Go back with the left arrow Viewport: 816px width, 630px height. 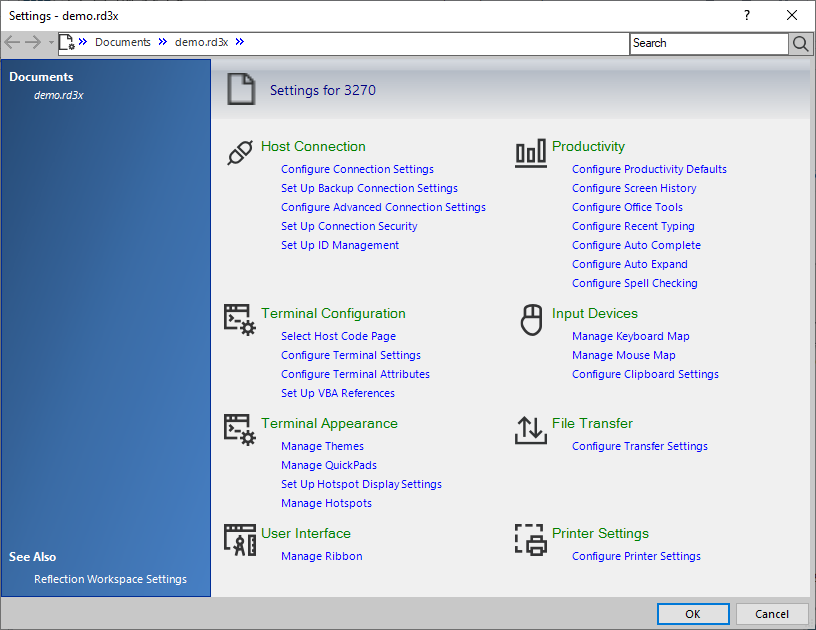coord(12,42)
